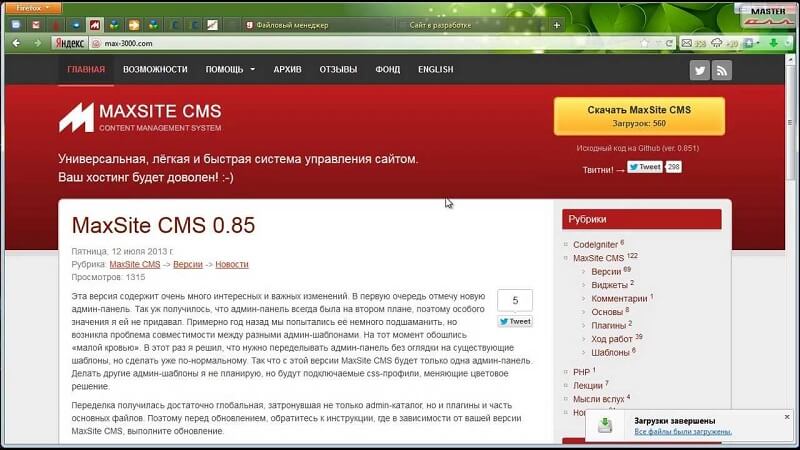Open ОТЗЫВЫ in site navigation
Viewport: 800px width, 450px height.
coord(338,69)
